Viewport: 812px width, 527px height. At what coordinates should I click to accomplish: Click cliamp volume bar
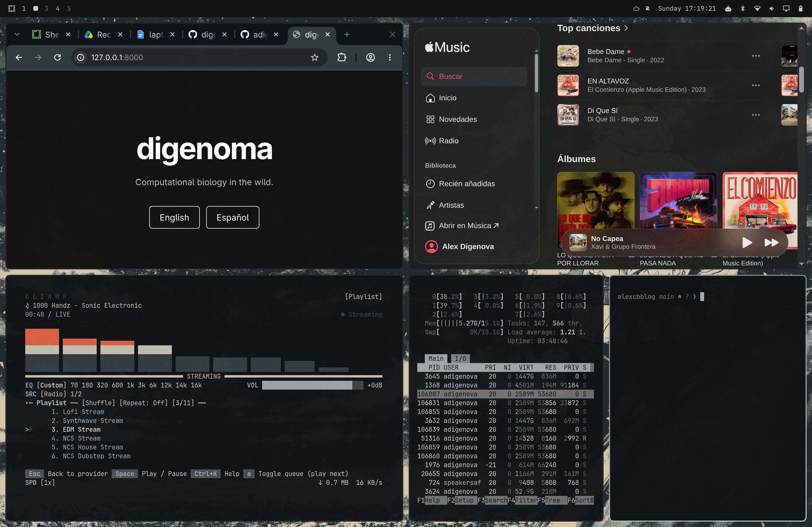(x=312, y=385)
